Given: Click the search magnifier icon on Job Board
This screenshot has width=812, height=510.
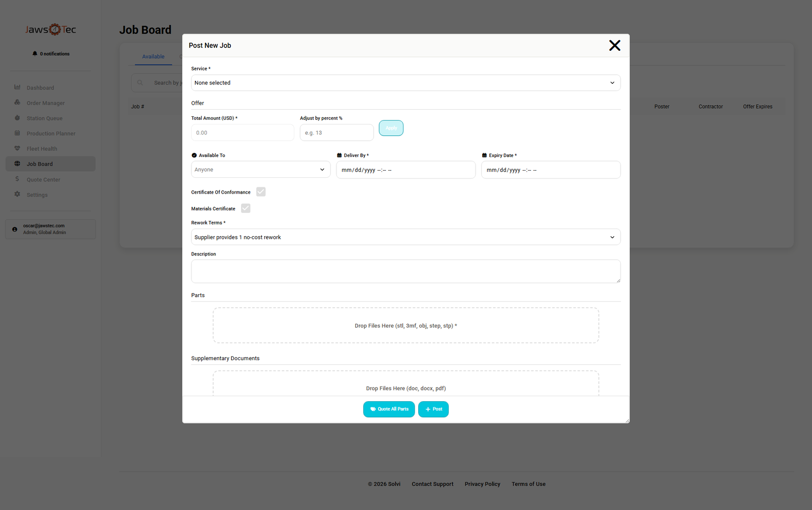Looking at the screenshot, I should 140,83.
